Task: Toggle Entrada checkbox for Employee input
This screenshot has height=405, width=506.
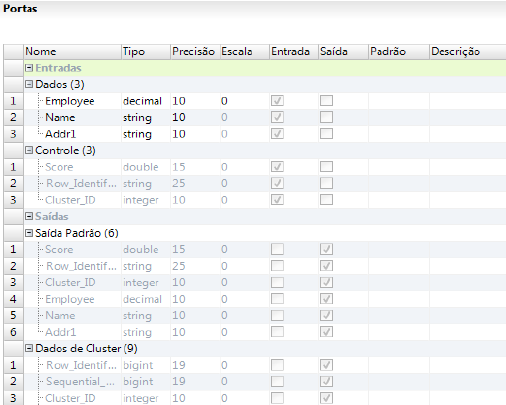Action: pos(277,101)
